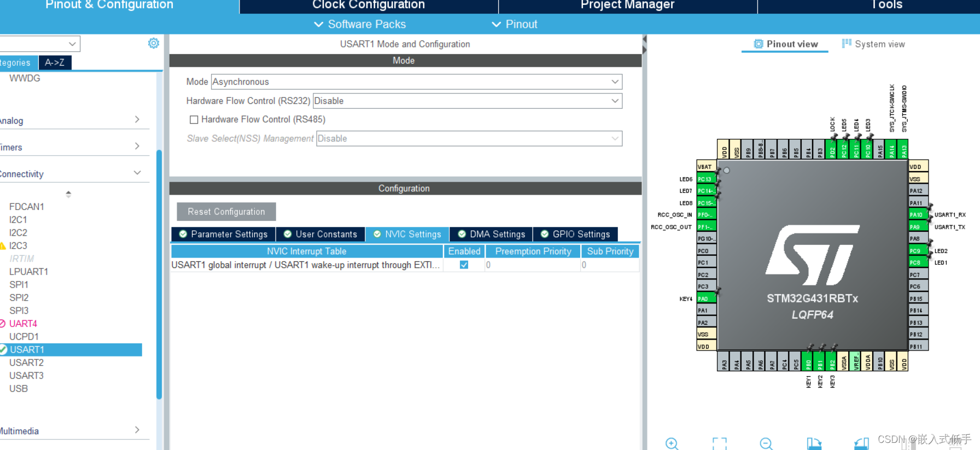Screen dimensions: 980x450
Task: Select Pinout view
Action: coord(785,44)
